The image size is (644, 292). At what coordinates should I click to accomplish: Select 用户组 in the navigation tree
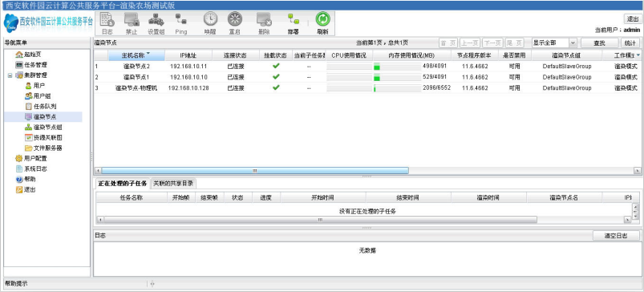38,96
